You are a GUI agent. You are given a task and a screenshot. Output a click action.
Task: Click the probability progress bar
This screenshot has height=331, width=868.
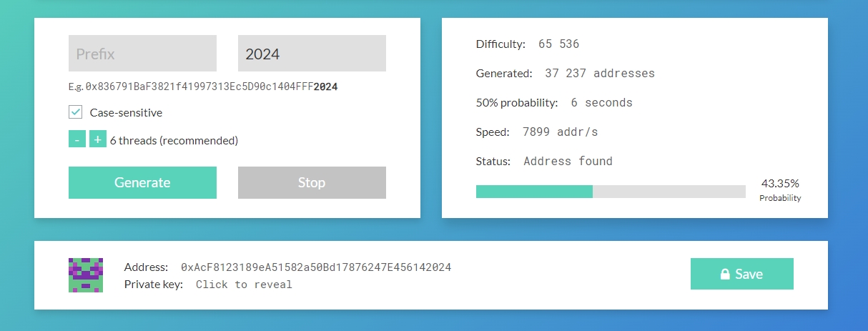pos(610,192)
